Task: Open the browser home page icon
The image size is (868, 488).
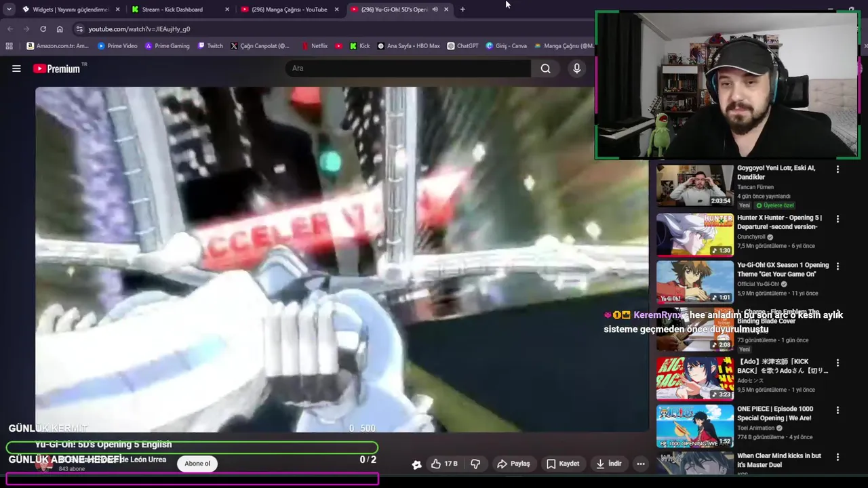Action: pyautogui.click(x=60, y=29)
